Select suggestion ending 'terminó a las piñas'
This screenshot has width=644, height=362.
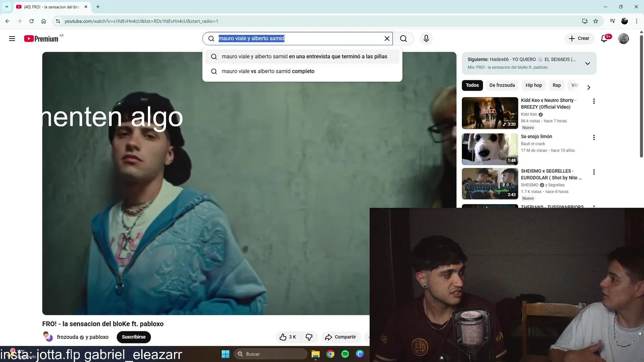tap(302, 57)
